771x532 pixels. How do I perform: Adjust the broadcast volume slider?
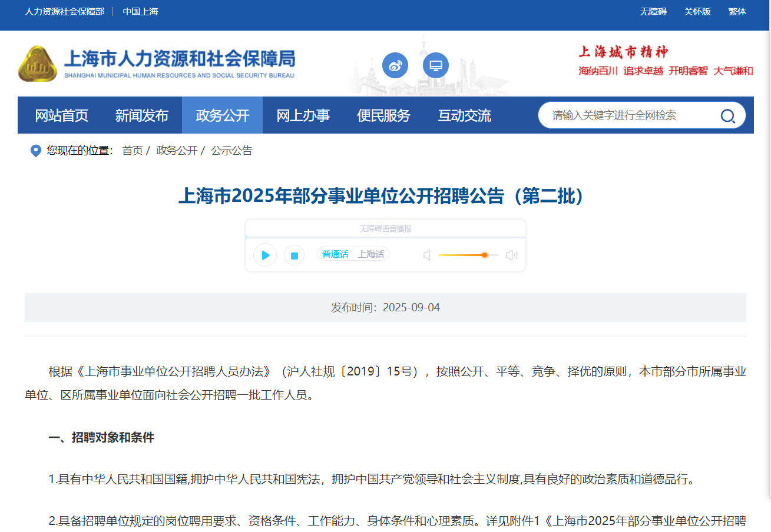(x=484, y=255)
